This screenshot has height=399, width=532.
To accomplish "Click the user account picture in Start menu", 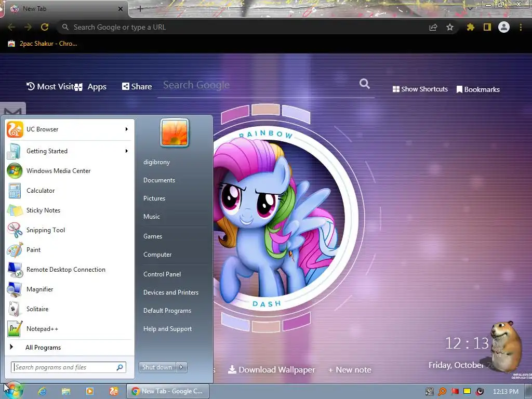I will click(x=175, y=132).
